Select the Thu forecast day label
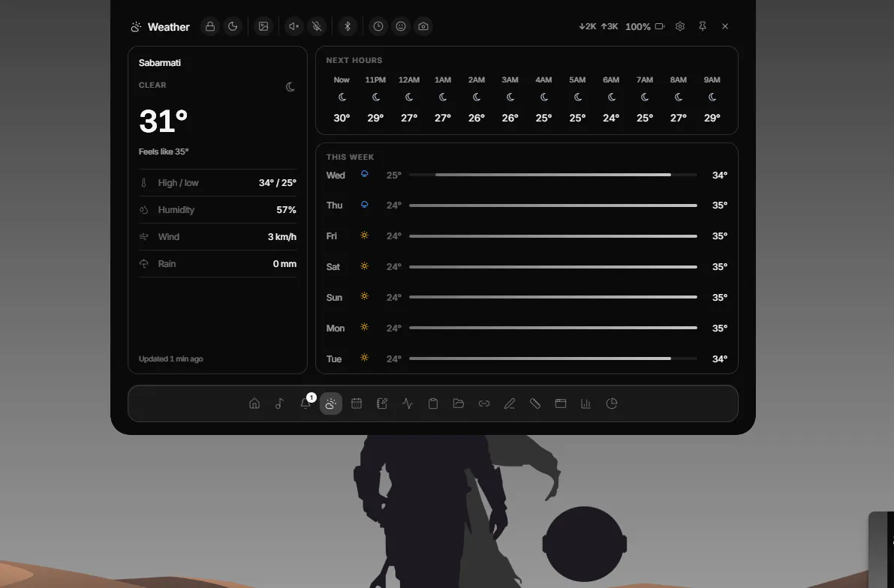The width and height of the screenshot is (894, 588). point(334,205)
